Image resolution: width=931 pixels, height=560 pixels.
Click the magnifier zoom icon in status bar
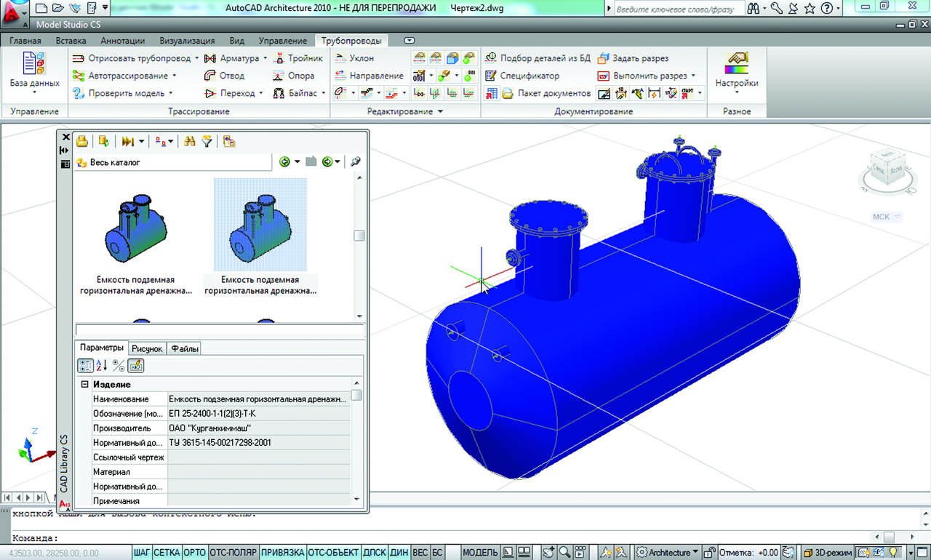(564, 553)
